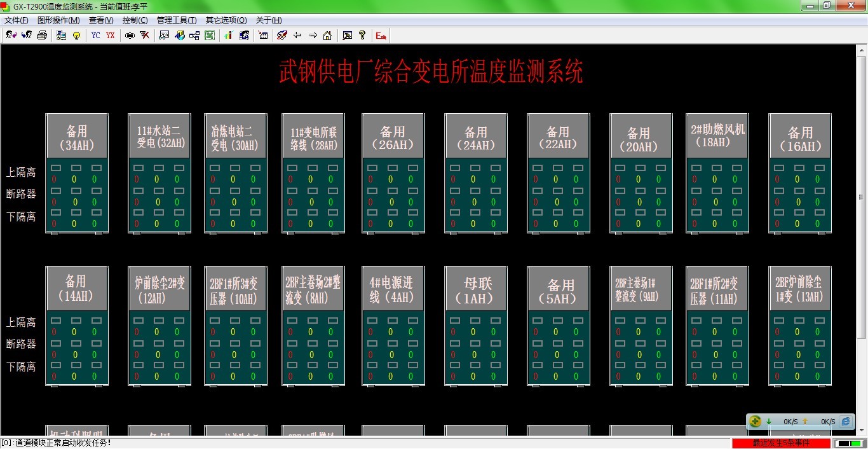Open the hierarchy tree diagram icon
Image resolution: width=868 pixels, height=449 pixels.
(194, 35)
